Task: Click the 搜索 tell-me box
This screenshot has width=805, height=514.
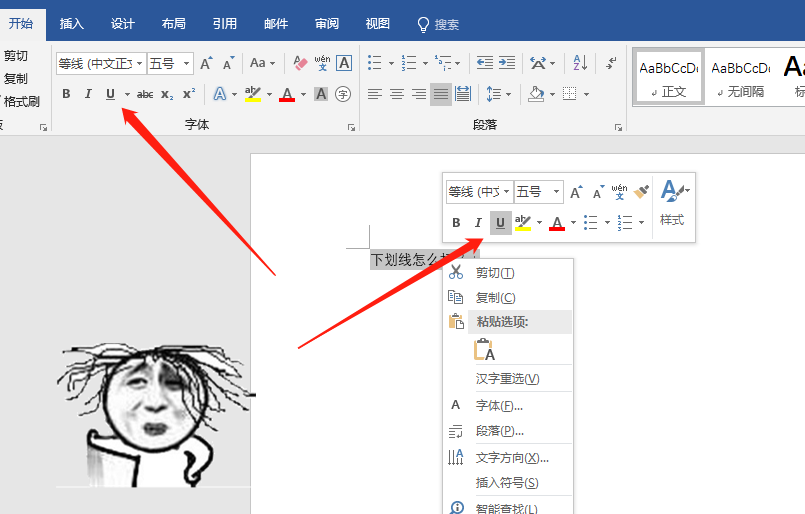Action: pyautogui.click(x=438, y=24)
